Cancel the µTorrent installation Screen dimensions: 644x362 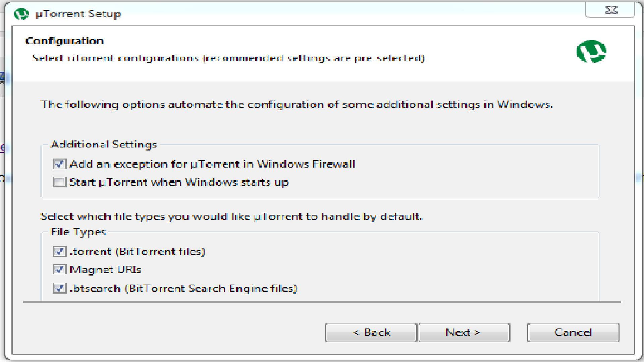(573, 333)
